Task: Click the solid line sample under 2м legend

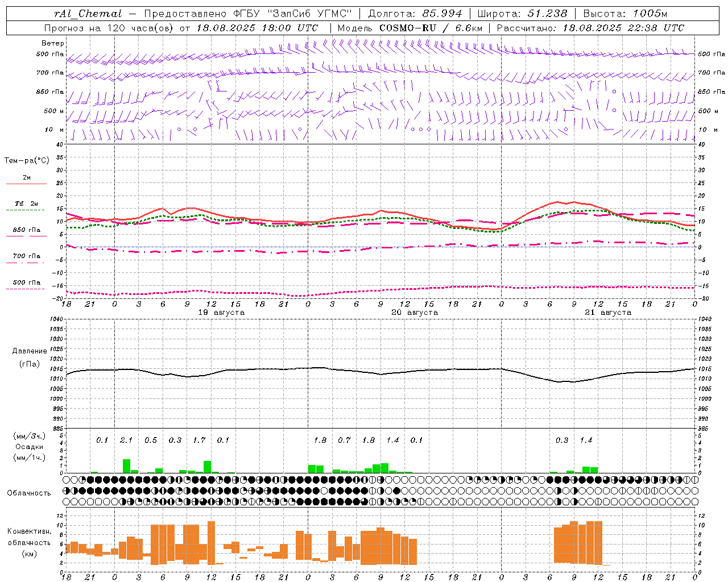Action: click(26, 184)
